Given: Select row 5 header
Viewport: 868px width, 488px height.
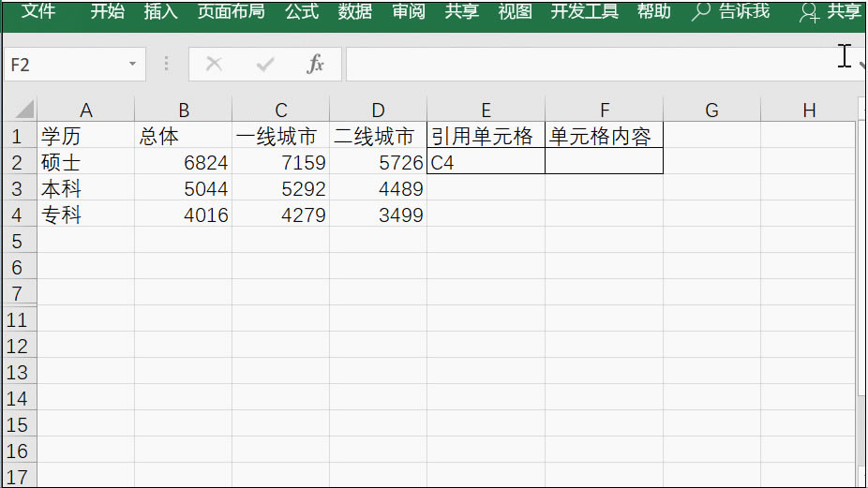Looking at the screenshot, I should tap(20, 241).
